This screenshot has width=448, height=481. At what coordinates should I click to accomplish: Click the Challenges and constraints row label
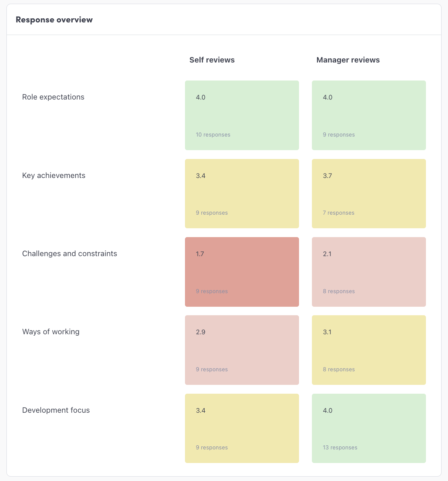(70, 254)
